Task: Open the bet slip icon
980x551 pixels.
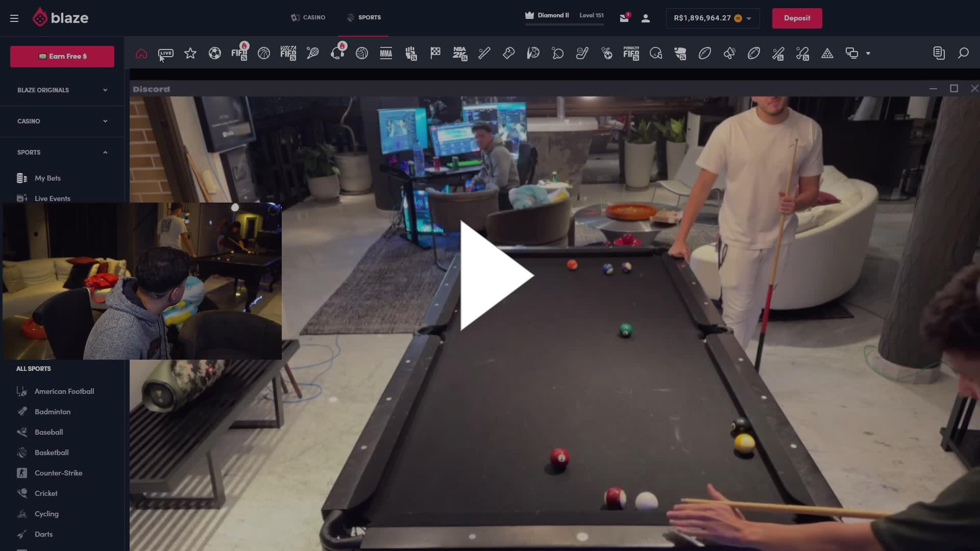Action: click(938, 53)
